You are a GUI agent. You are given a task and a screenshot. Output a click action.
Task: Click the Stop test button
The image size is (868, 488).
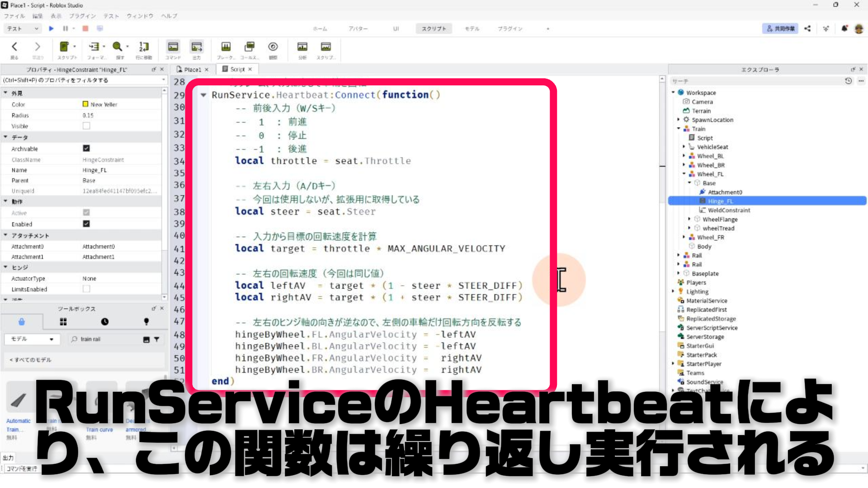tap(85, 28)
